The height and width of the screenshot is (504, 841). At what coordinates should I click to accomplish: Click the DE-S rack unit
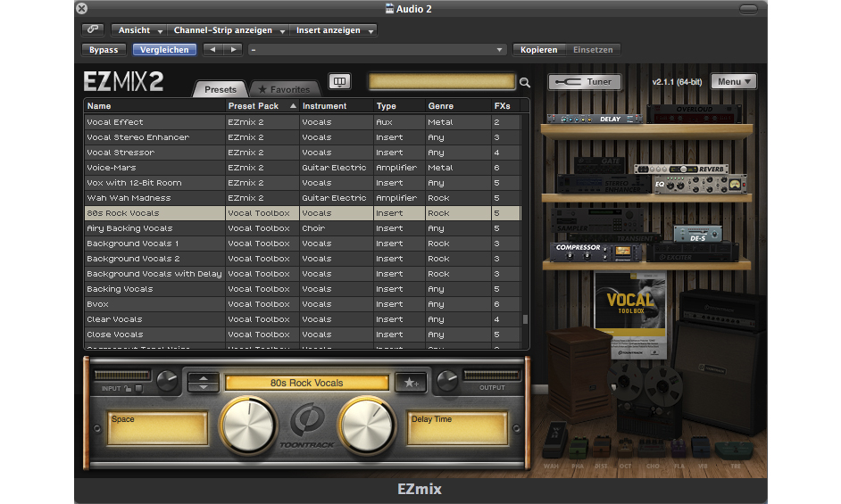pyautogui.click(x=698, y=233)
